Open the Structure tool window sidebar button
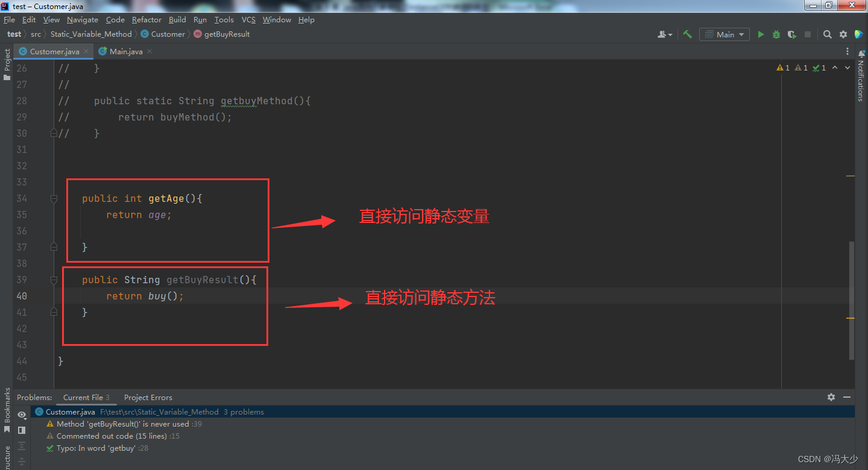The height and width of the screenshot is (470, 868). tap(7, 457)
